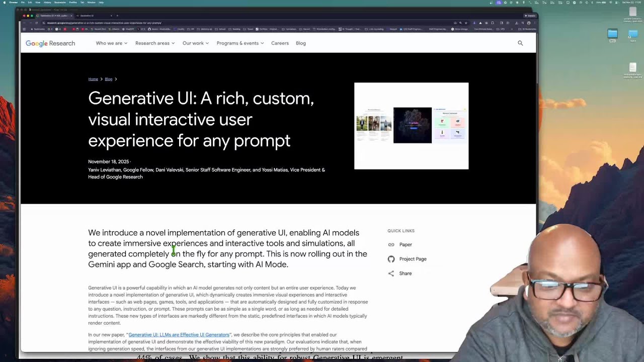Go to Blog via the breadcrumb
Viewport: 644px width, 362px height.
[x=108, y=79]
